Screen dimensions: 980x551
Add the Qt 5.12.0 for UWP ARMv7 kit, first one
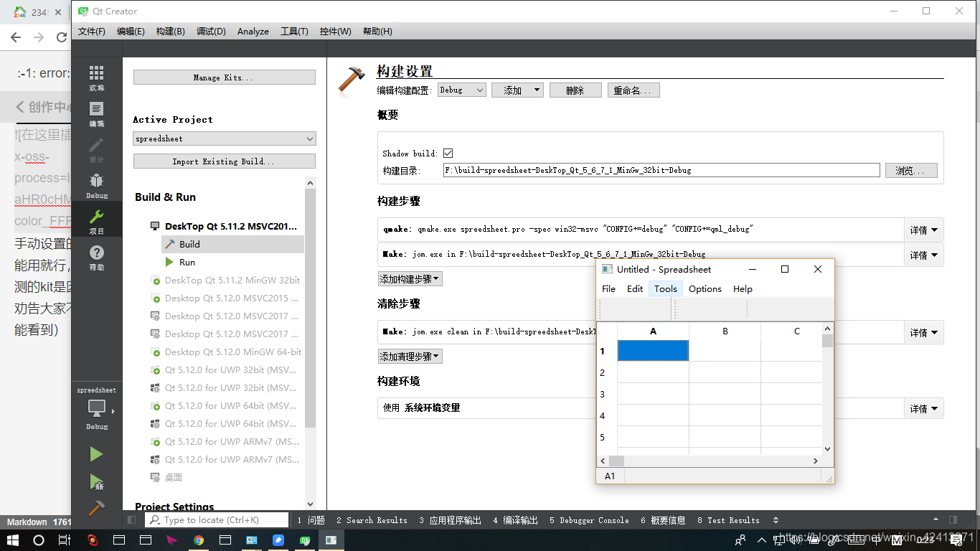[225, 441]
